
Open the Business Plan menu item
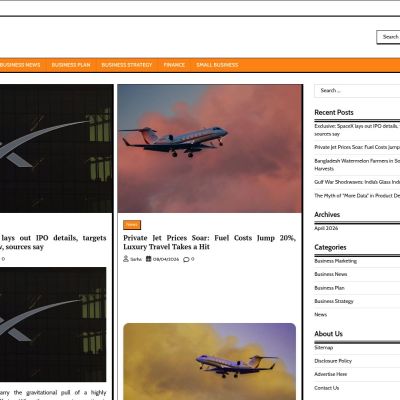pyautogui.click(x=71, y=65)
